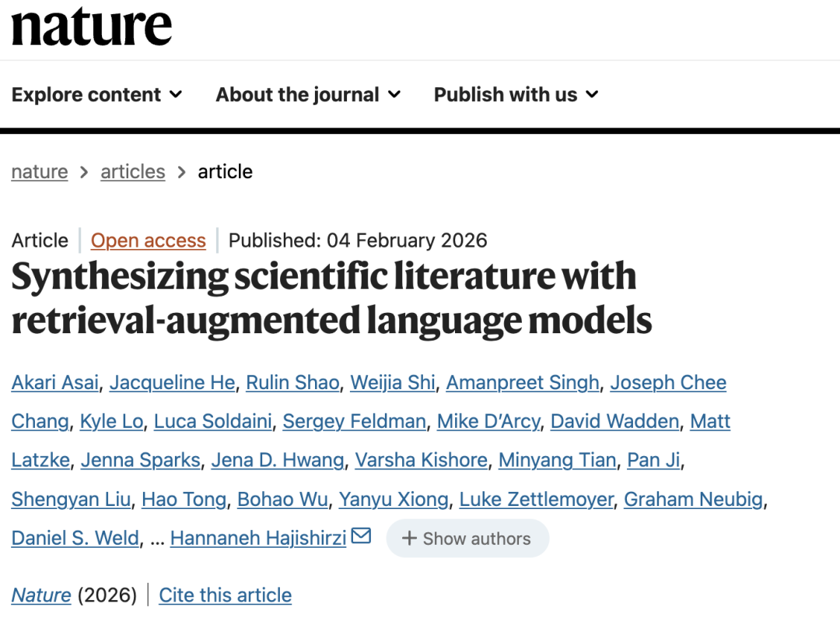Go to the nature breadcrumb link

pos(40,172)
